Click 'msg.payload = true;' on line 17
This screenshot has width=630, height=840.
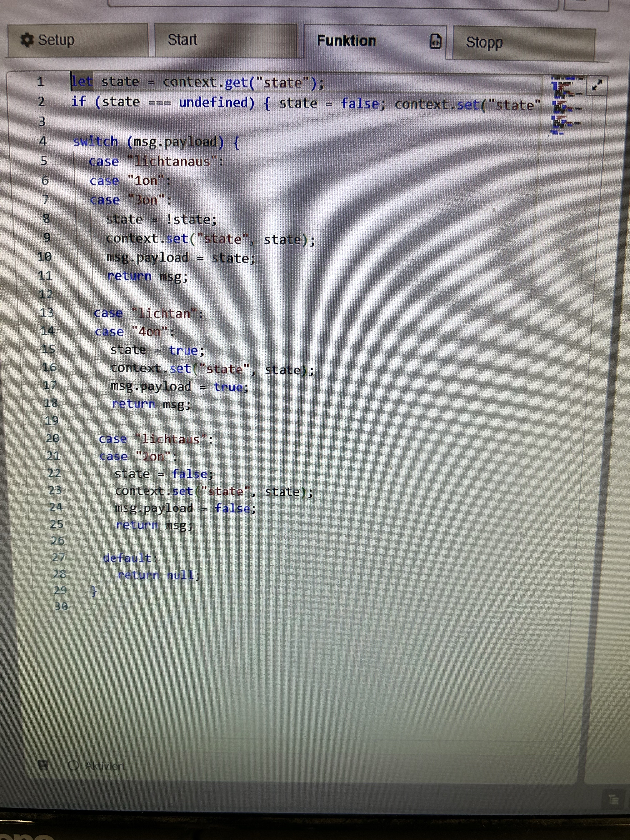click(180, 387)
